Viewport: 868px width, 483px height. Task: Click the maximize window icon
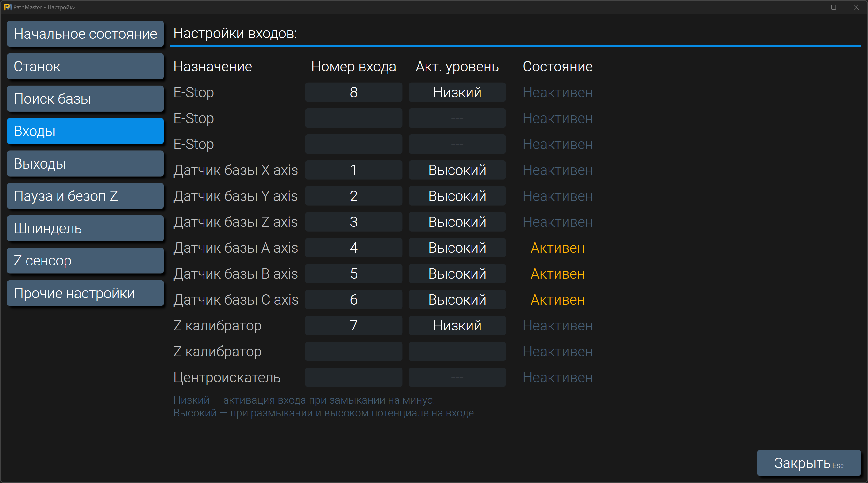pos(833,7)
